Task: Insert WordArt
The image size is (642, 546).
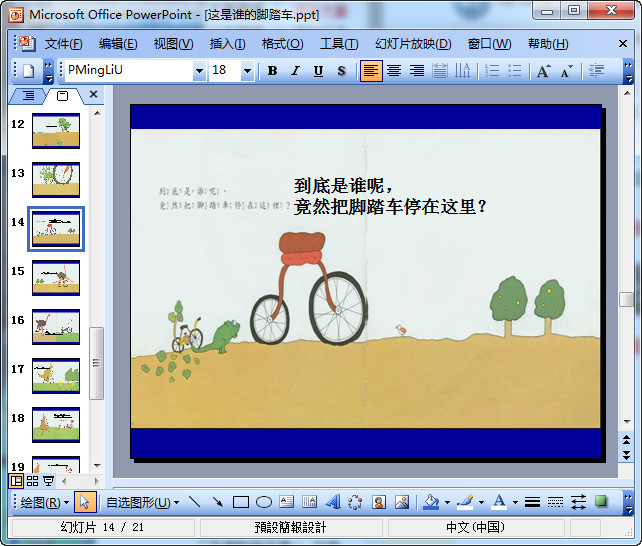Action: coord(333,502)
